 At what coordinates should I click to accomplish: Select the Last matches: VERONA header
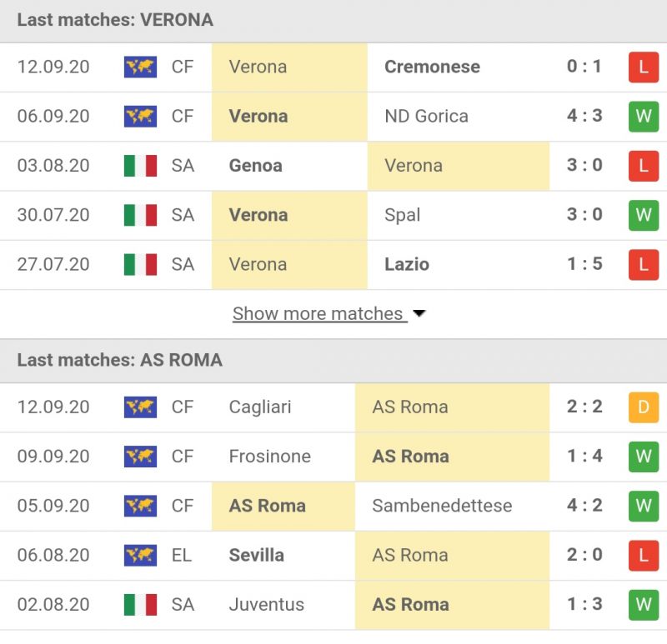[115, 20]
